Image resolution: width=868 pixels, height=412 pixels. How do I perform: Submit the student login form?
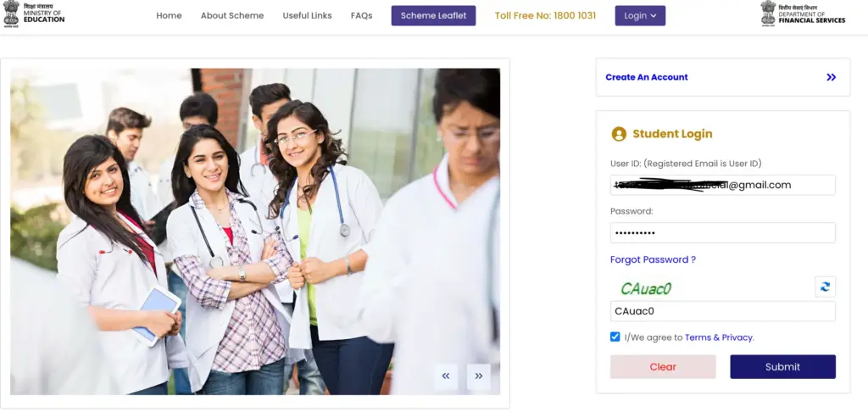[x=782, y=366]
